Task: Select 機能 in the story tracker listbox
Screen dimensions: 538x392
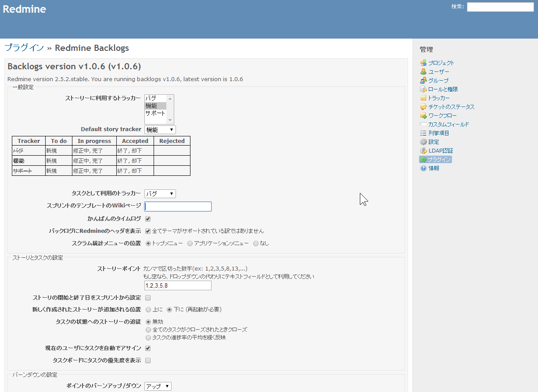Action: click(155, 106)
